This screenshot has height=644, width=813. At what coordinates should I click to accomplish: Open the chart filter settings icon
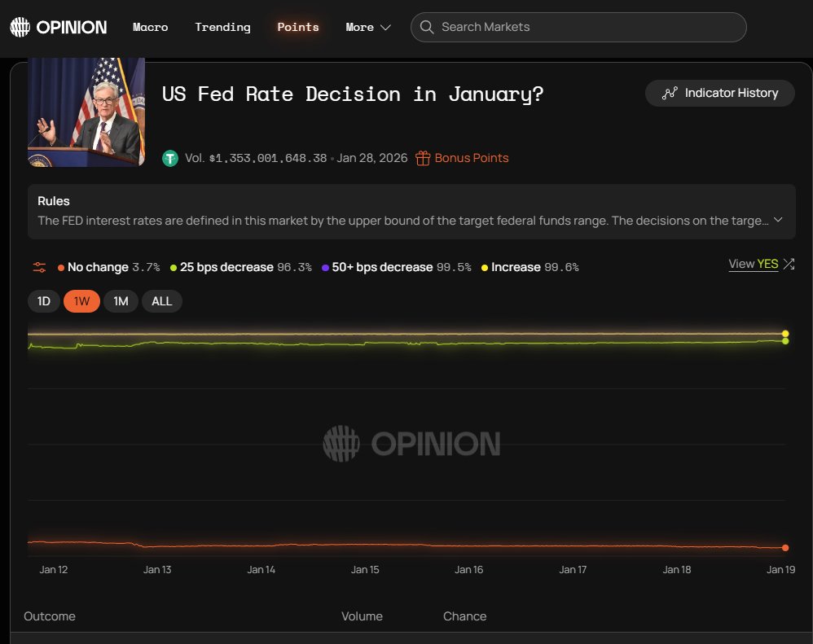39,267
